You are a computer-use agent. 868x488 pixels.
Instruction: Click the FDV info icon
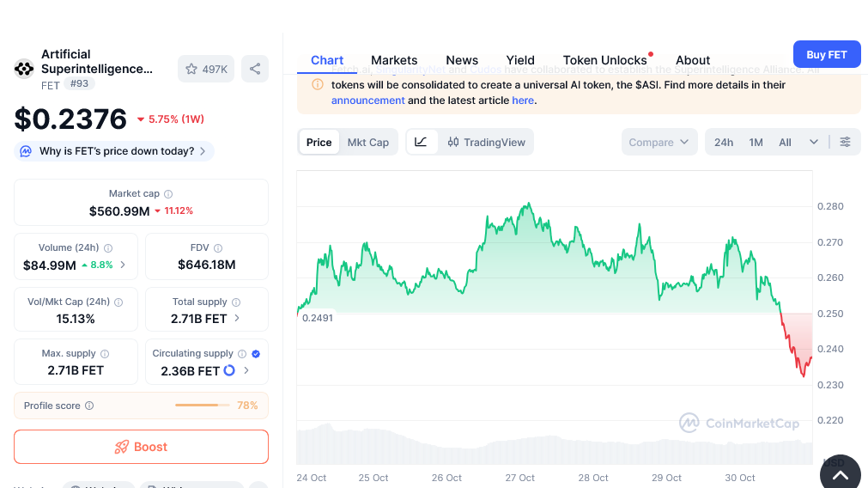[218, 248]
